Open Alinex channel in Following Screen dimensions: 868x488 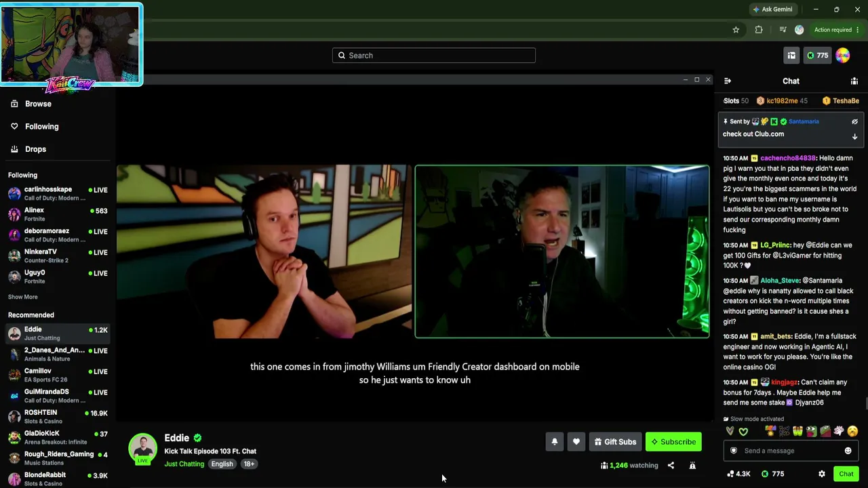(x=58, y=214)
